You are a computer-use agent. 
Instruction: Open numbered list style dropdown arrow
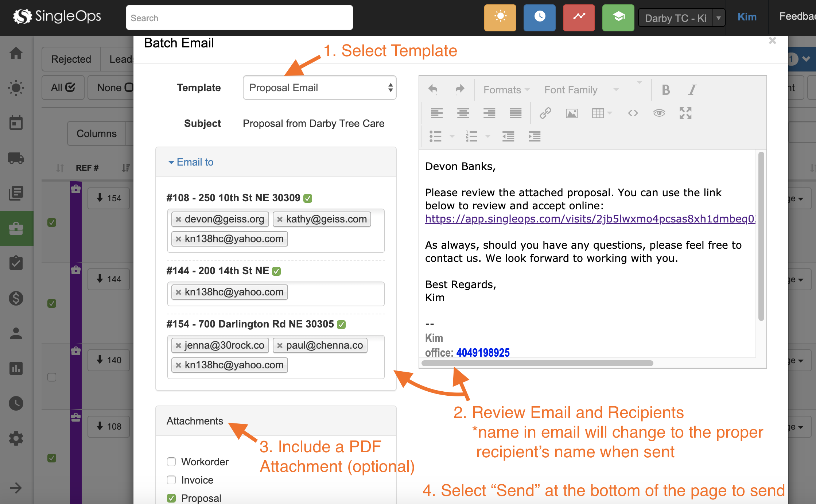click(488, 136)
